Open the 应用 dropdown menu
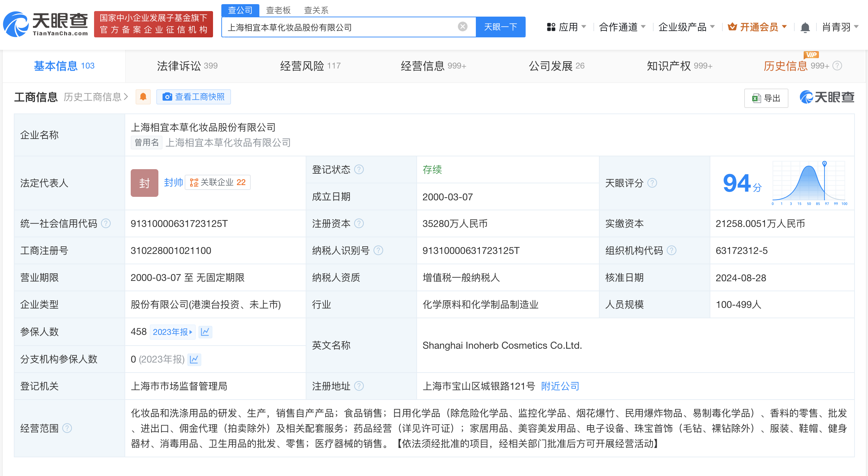 (566, 27)
